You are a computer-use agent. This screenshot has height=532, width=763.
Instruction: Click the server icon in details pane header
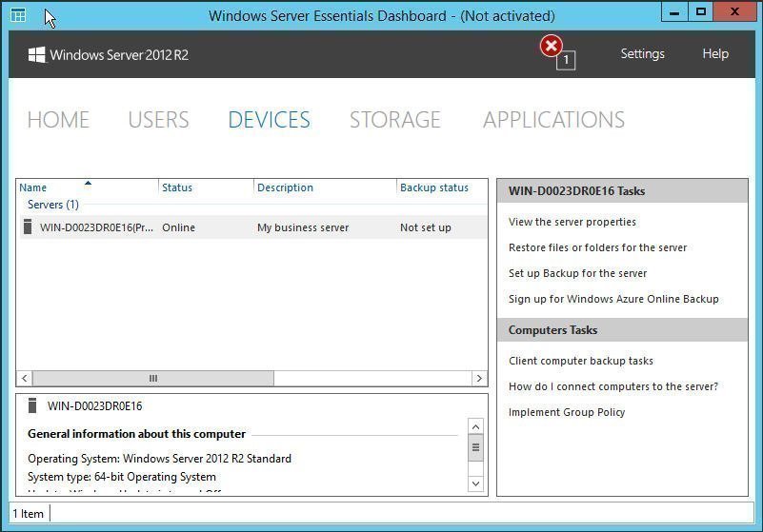32,405
